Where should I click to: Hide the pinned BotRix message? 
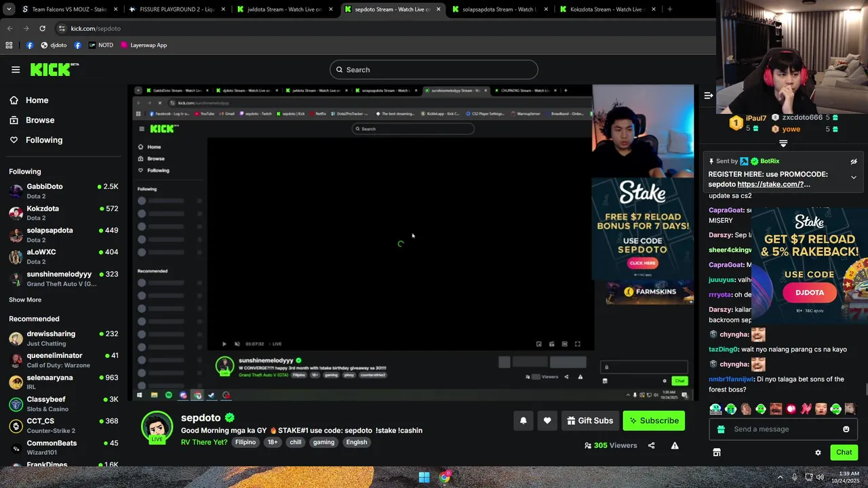(x=854, y=161)
